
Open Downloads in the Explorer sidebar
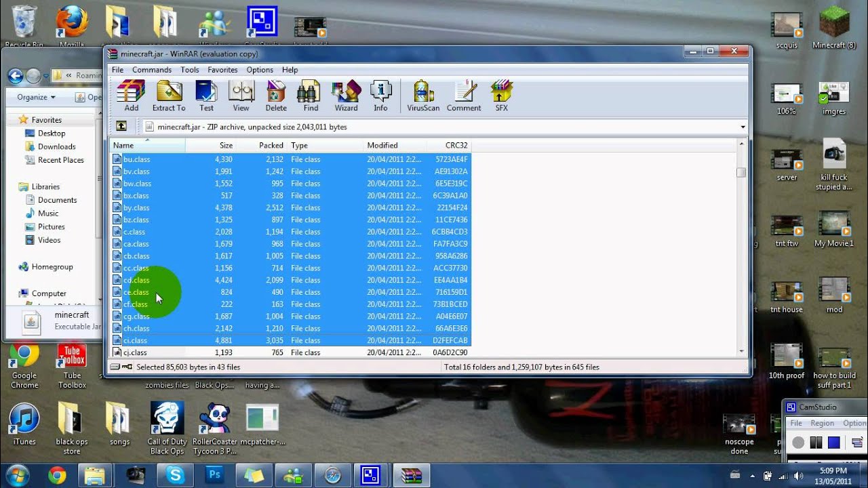tap(56, 146)
